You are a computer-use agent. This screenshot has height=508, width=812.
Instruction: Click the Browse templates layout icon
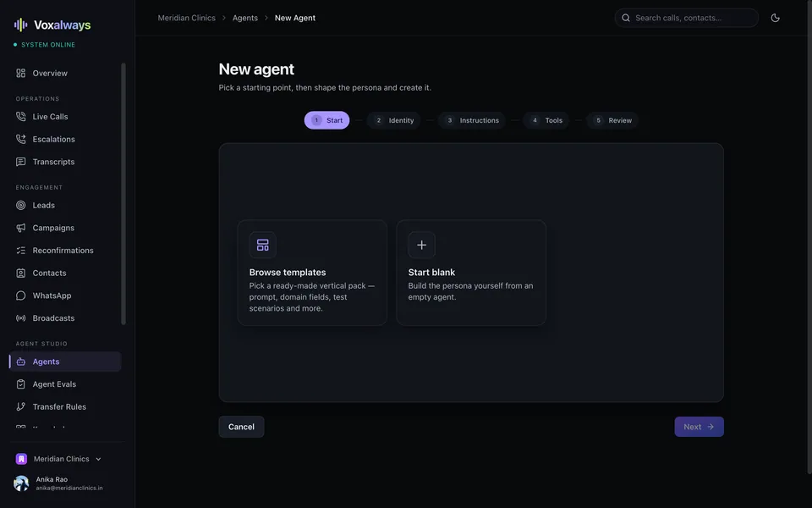pyautogui.click(x=262, y=245)
